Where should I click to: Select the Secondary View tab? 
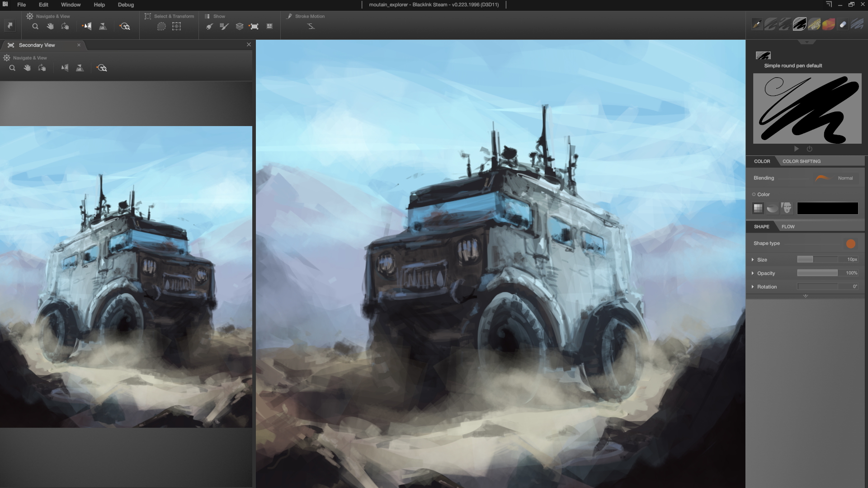pyautogui.click(x=37, y=45)
